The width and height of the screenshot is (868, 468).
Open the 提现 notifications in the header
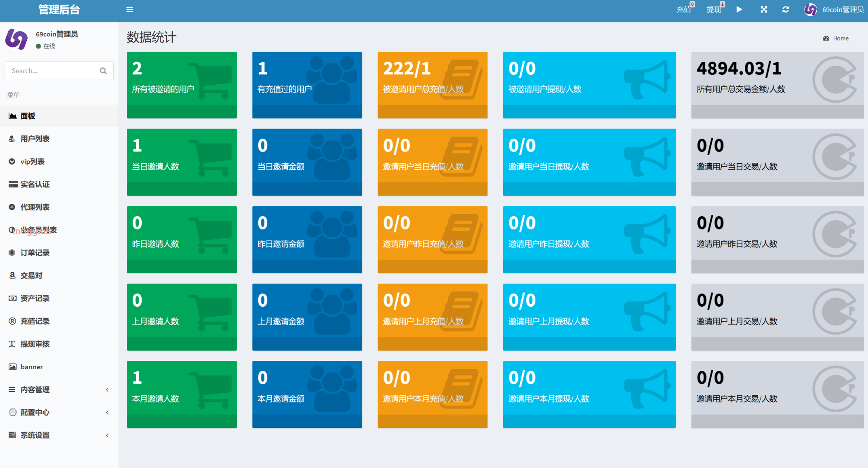[715, 9]
